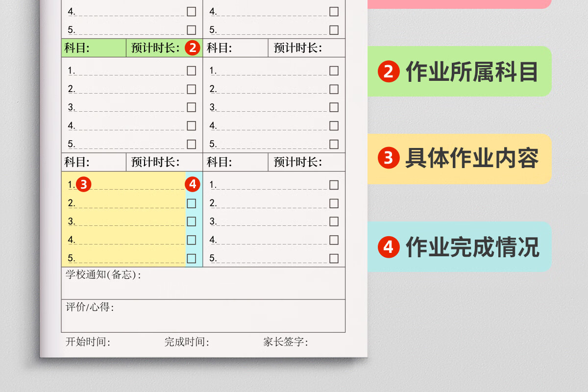This screenshot has width=588, height=392.
Task: Click the green 作业所属科目 banner
Action: tap(459, 72)
